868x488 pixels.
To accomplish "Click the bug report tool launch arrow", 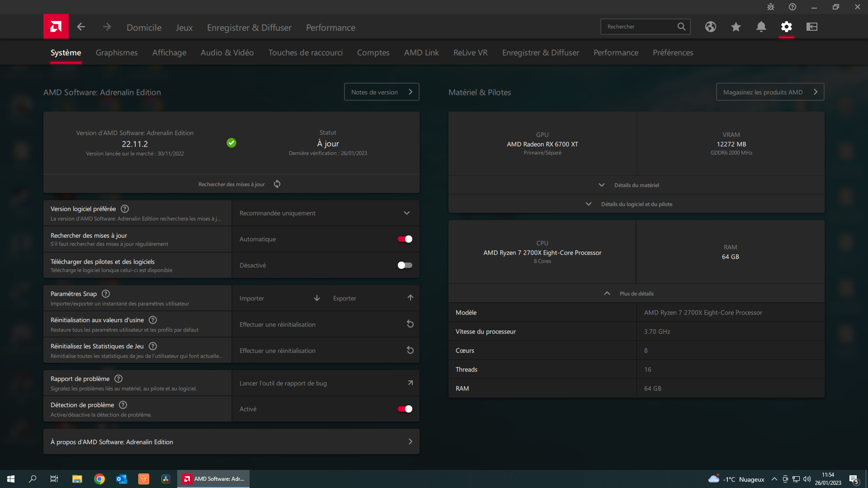I will [x=410, y=383].
